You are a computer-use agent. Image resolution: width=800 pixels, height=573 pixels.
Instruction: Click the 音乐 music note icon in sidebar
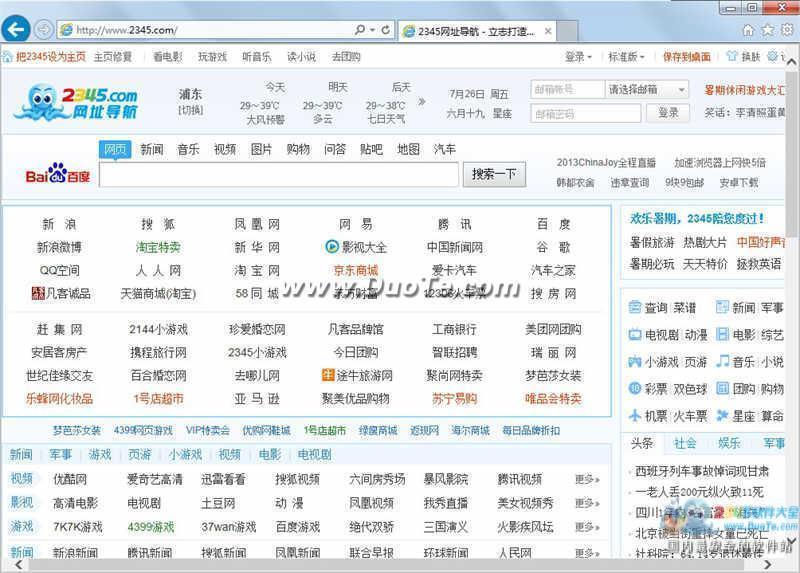click(722, 361)
